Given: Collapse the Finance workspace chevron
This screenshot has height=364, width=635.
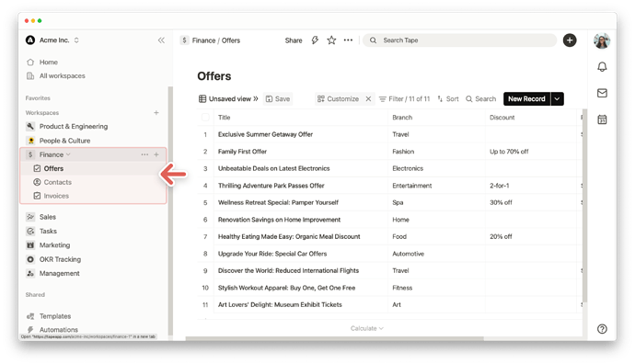Looking at the screenshot, I should pos(68,154).
